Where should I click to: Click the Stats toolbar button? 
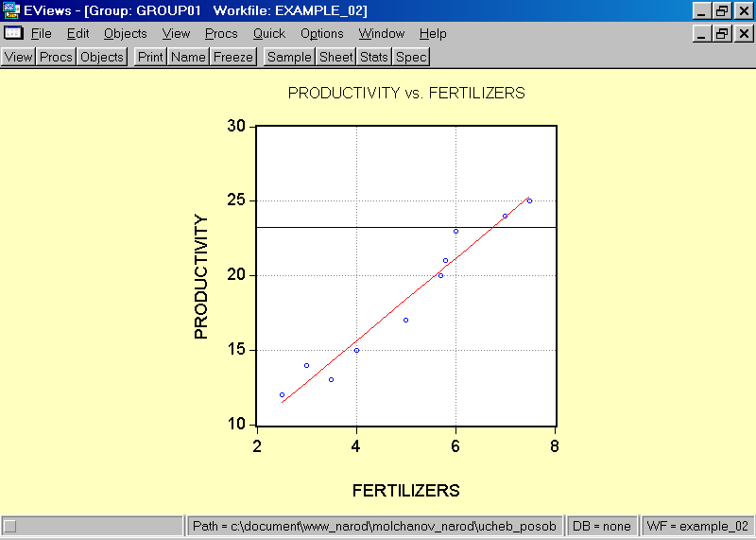(374, 57)
